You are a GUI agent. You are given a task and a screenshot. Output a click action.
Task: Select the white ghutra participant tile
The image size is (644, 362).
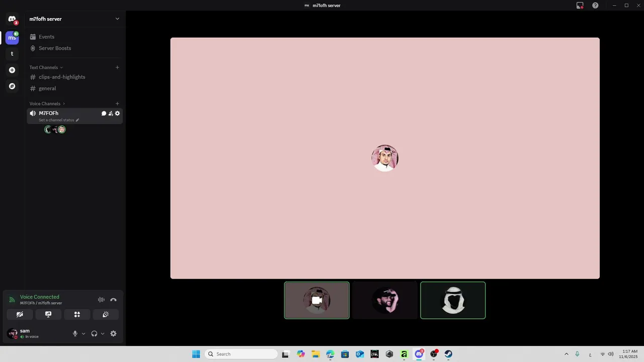453,300
